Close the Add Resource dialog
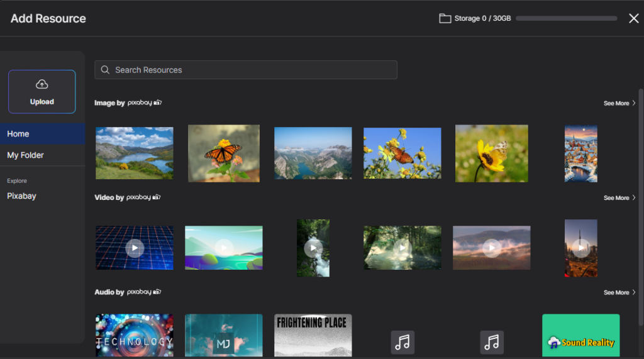The width and height of the screenshot is (644, 359). point(634,18)
